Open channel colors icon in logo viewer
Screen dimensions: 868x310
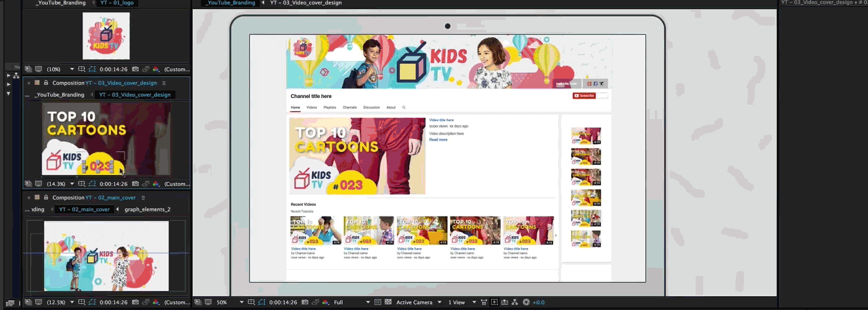[x=156, y=69]
